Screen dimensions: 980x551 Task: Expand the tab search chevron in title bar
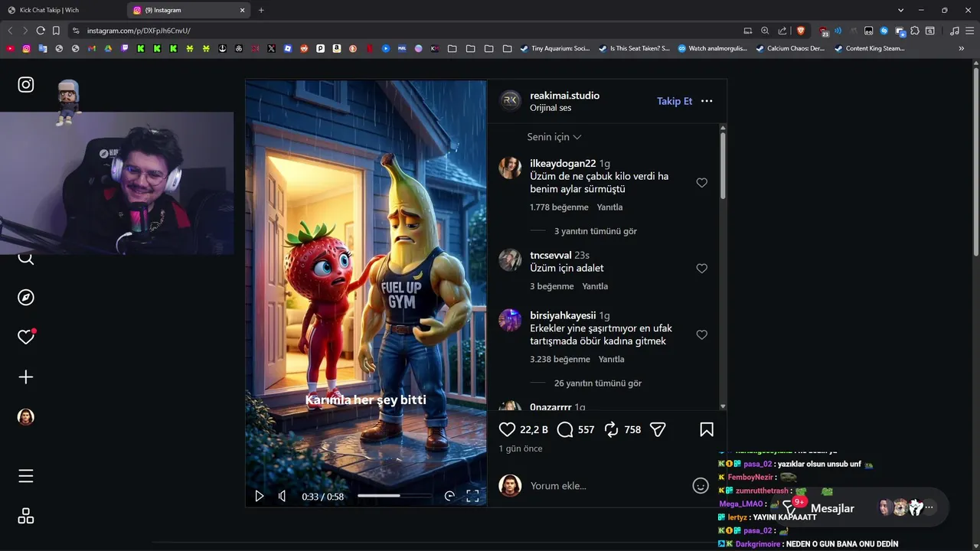tap(901, 10)
